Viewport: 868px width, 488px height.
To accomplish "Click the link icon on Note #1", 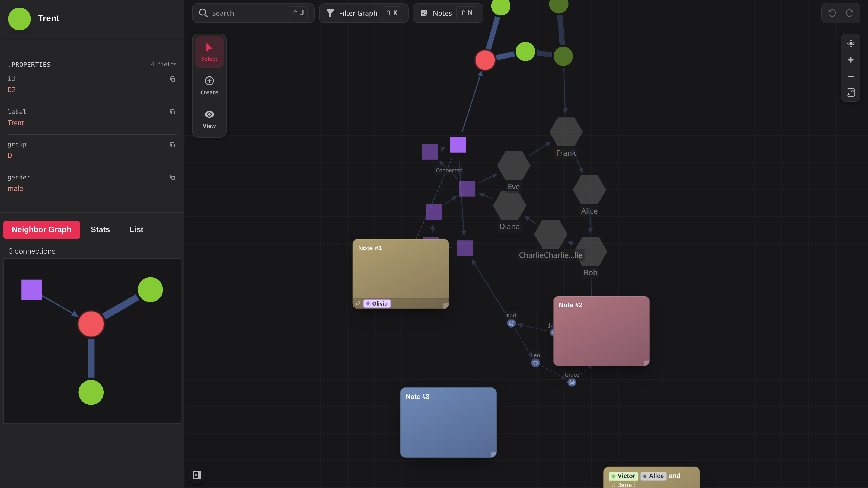I will tap(358, 303).
